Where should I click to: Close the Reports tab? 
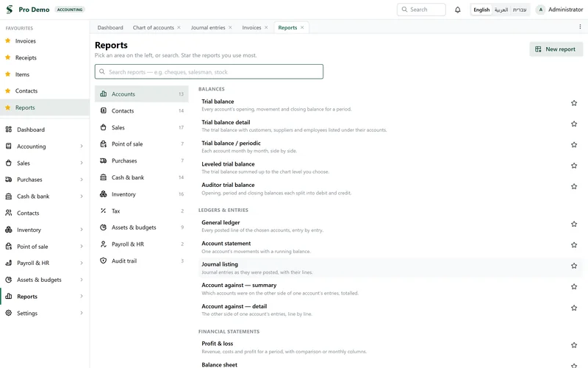tap(302, 27)
